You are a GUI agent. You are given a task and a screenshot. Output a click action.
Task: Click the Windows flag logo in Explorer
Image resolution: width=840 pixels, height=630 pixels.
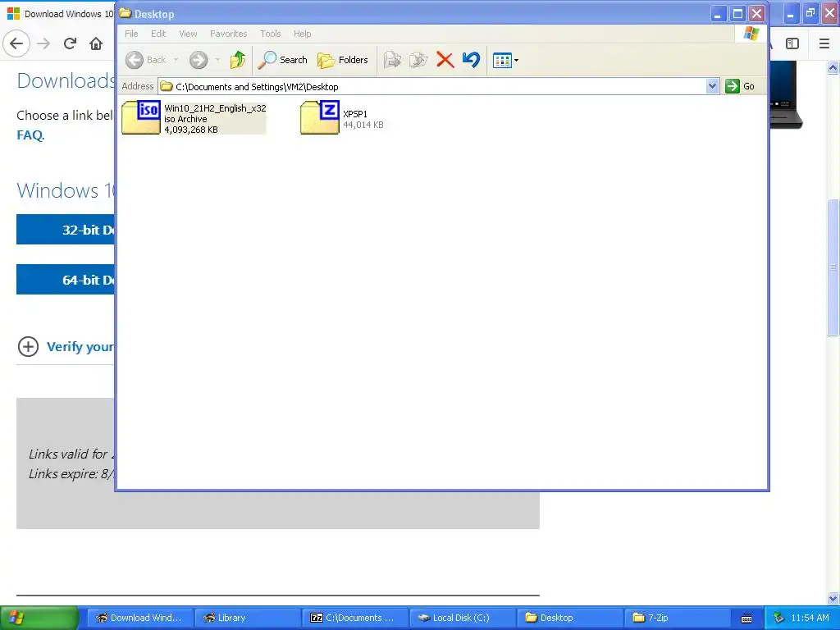click(751, 34)
